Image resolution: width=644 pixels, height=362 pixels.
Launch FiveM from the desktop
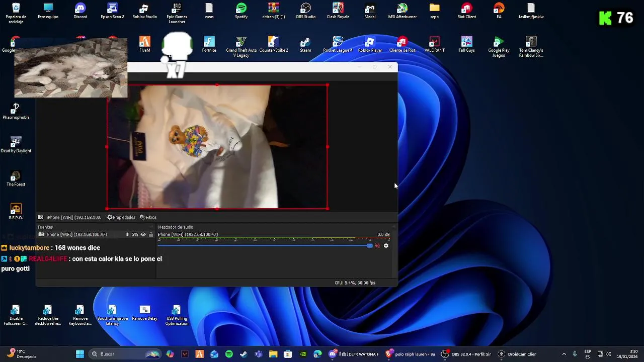point(145,44)
